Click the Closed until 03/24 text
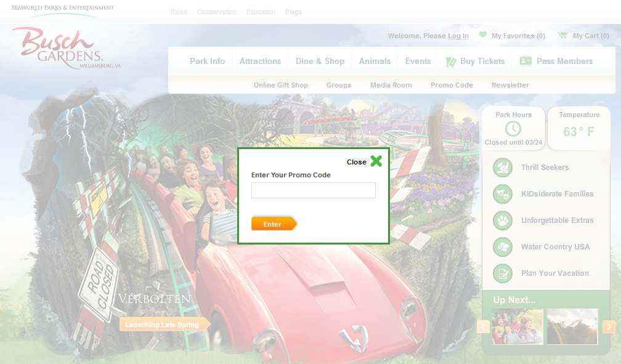 click(x=513, y=142)
